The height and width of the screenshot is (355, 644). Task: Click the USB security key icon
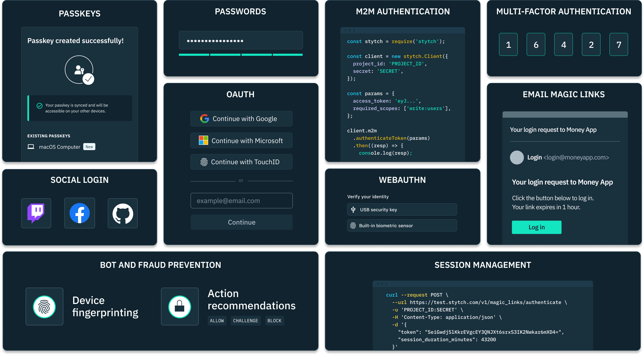pyautogui.click(x=353, y=210)
